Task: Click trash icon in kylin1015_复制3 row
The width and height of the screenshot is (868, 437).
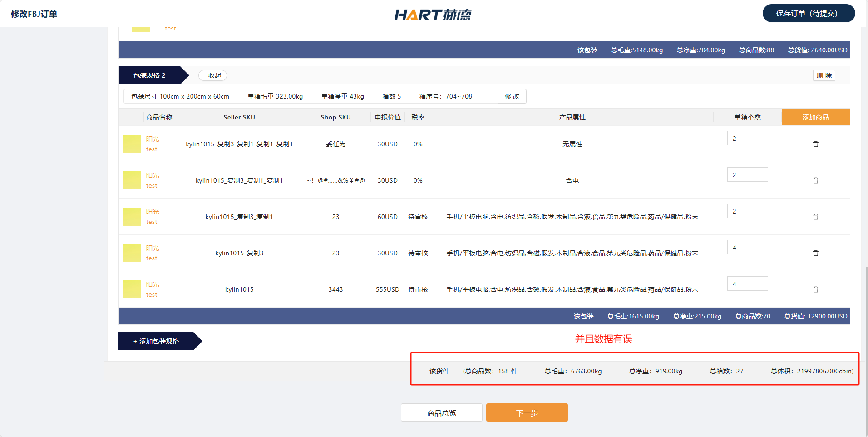Action: pyautogui.click(x=815, y=253)
